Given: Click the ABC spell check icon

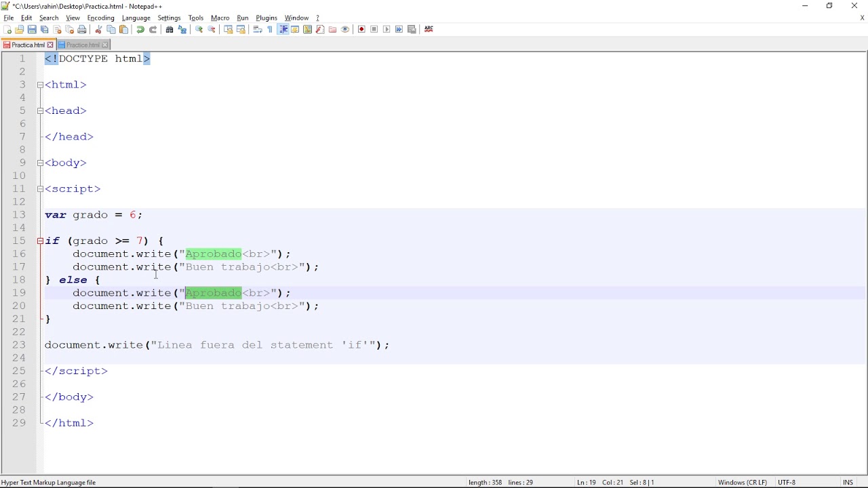Looking at the screenshot, I should [x=429, y=29].
